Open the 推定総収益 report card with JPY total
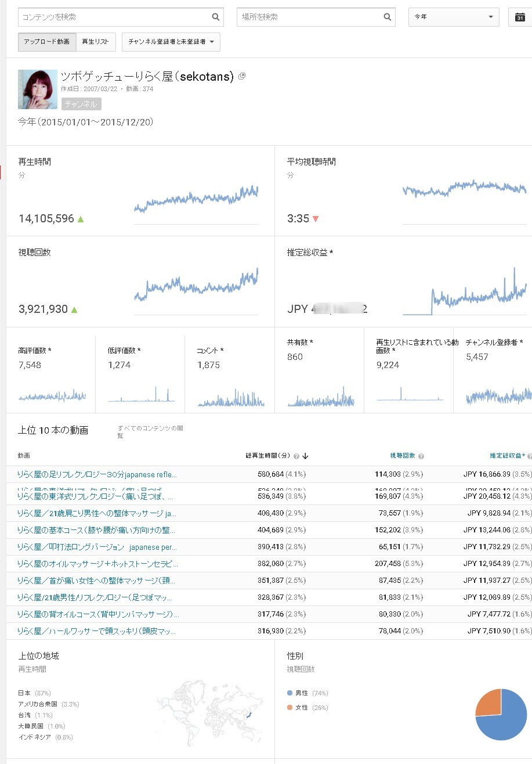Viewport: 532px width, 764px height. [x=404, y=282]
